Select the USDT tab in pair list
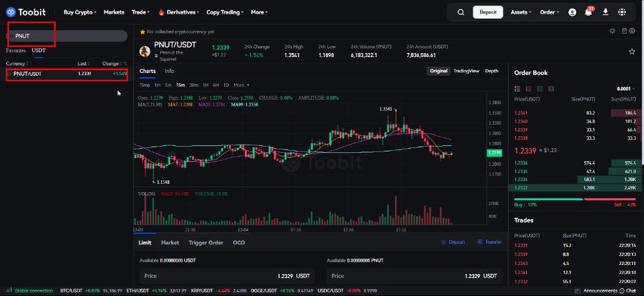 (39, 50)
